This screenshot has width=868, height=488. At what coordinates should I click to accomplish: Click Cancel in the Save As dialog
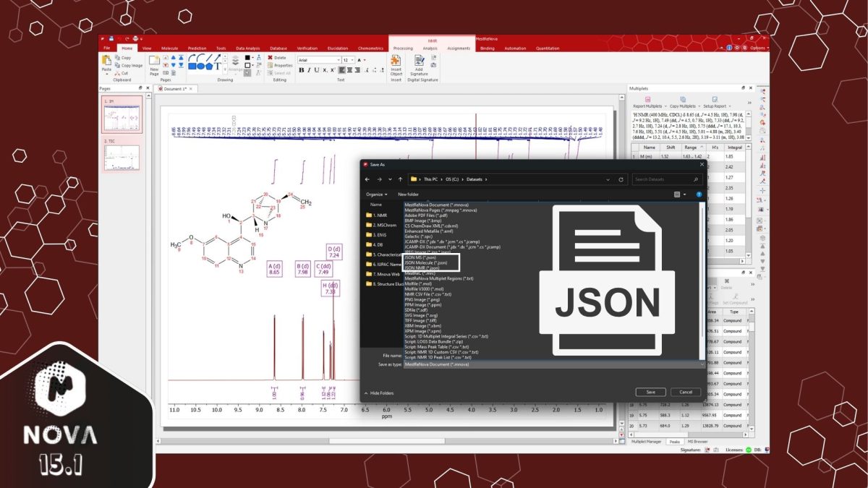[686, 392]
